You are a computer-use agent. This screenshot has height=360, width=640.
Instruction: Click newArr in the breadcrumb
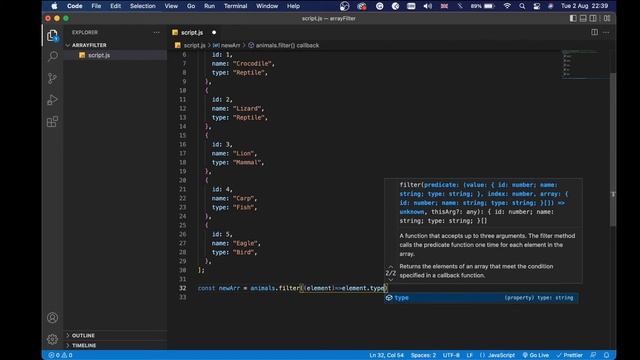click(231, 45)
